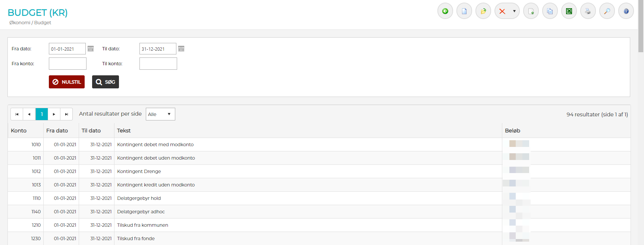Click the red X delete icon
The height and width of the screenshot is (245, 644).
[x=502, y=11]
